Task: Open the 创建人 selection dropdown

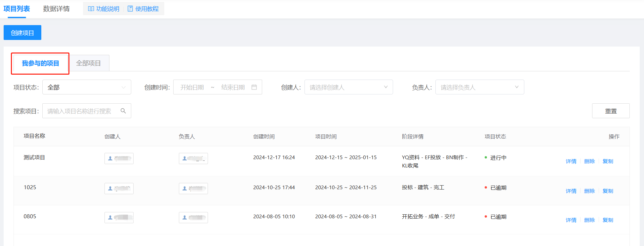Action: click(x=348, y=87)
